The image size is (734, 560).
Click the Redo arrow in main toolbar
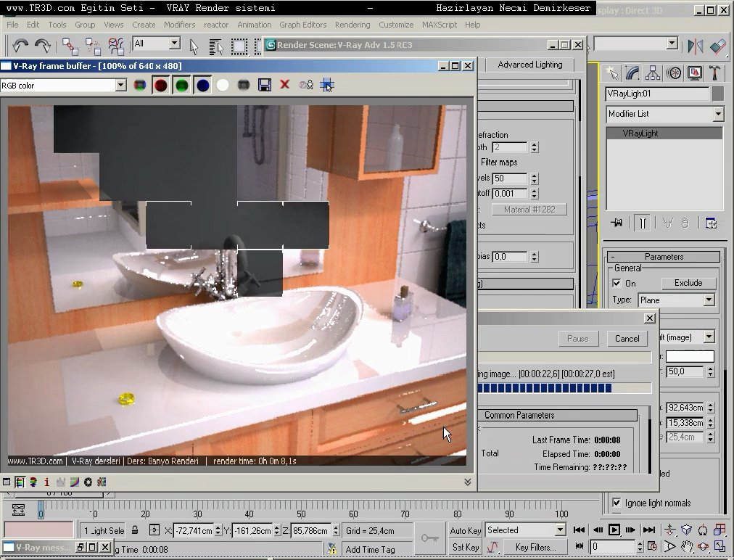(42, 46)
